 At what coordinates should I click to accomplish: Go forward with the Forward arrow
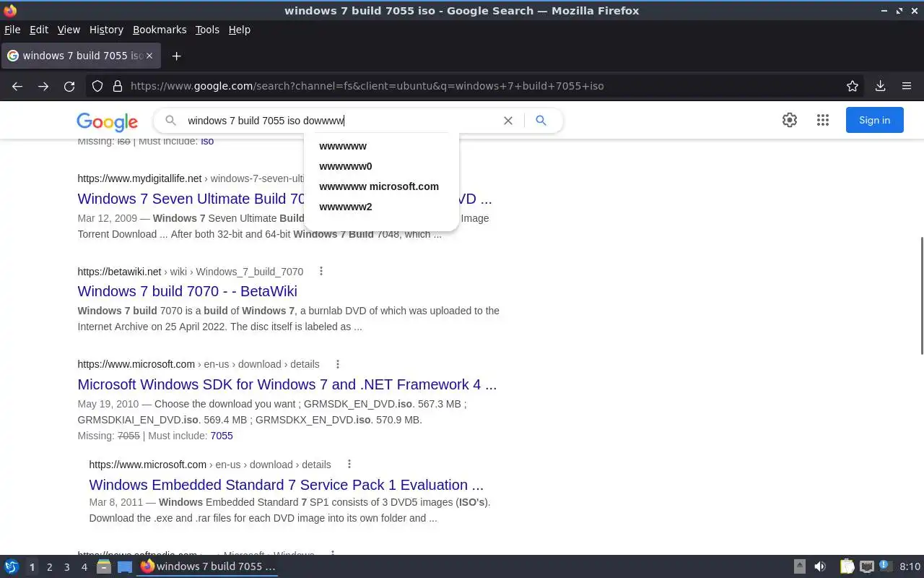[x=43, y=86]
